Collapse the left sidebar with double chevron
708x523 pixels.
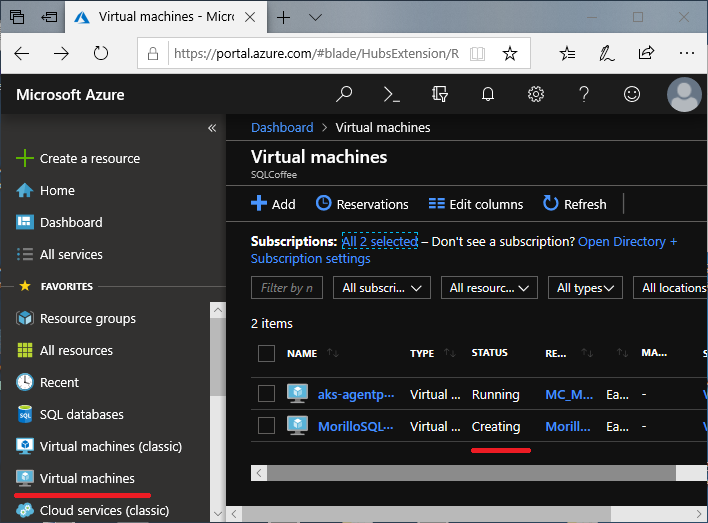212,128
